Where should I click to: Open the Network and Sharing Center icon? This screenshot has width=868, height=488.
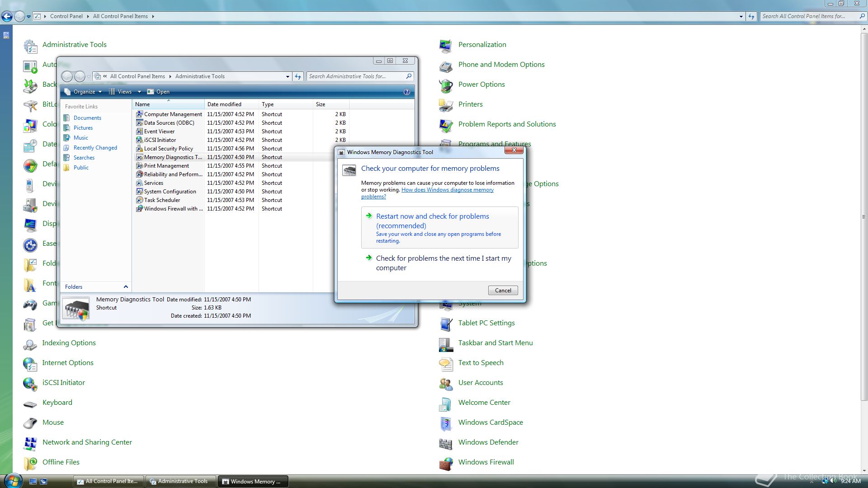tap(30, 443)
